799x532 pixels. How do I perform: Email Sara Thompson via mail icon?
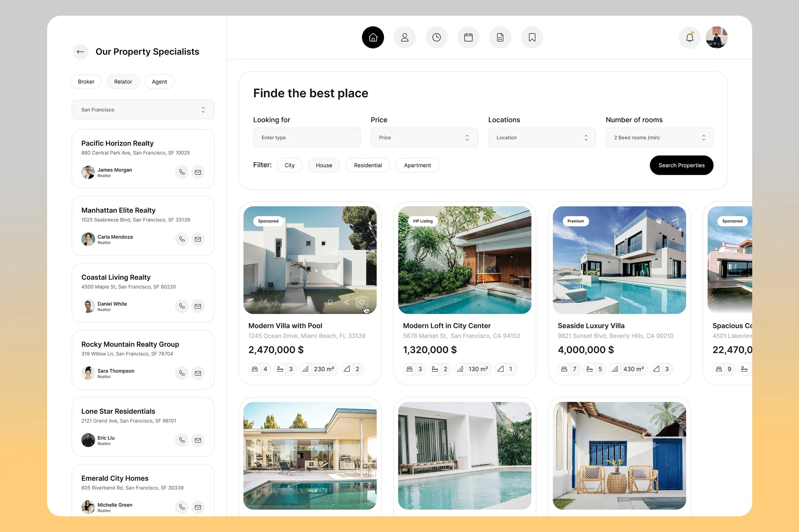click(198, 373)
